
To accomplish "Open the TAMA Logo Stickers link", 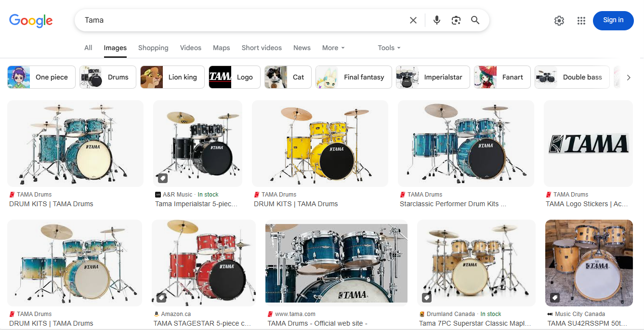I will 587,204.
